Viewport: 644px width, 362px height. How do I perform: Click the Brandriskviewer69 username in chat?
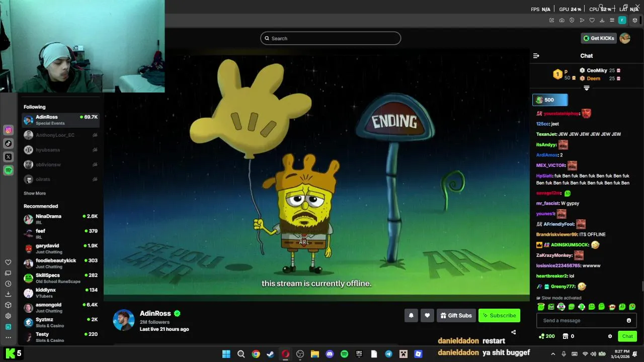(x=556, y=234)
